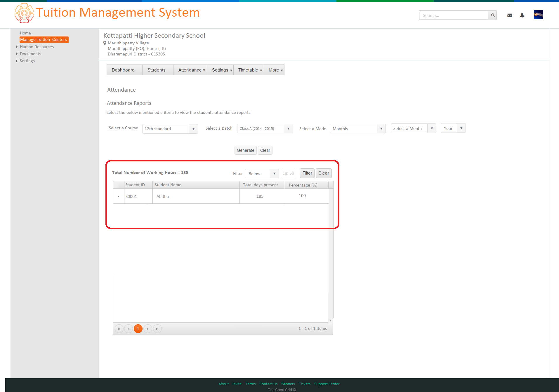Go to first page in pager
This screenshot has width=559, height=392.
pos(119,329)
